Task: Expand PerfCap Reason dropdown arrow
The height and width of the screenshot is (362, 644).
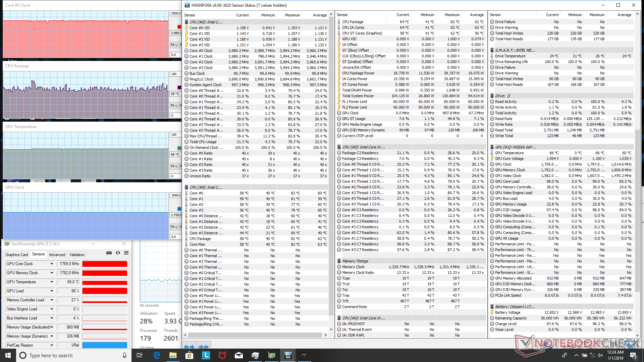Action: (x=52, y=345)
